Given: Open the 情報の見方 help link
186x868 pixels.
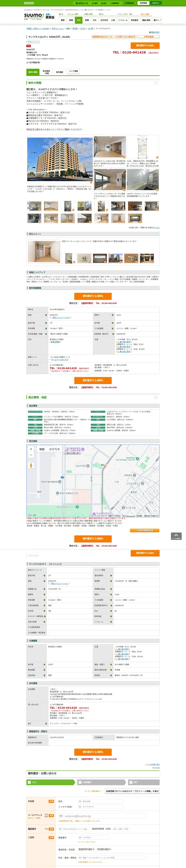Looking at the screenshot, I should point(155,32).
